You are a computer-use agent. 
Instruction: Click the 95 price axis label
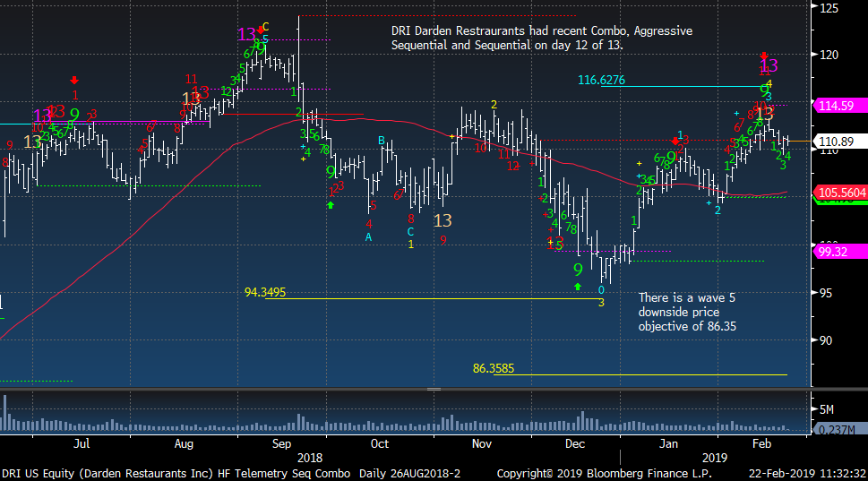click(x=825, y=293)
